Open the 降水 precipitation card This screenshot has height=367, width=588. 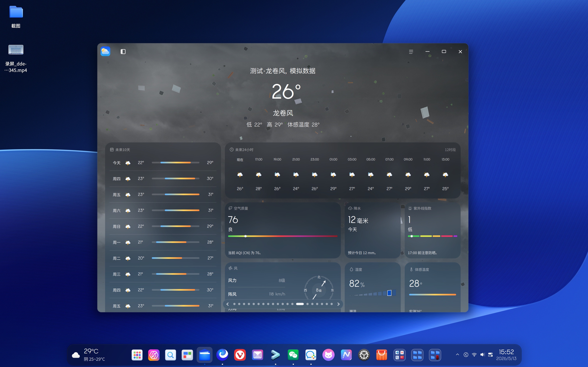tap(372, 230)
